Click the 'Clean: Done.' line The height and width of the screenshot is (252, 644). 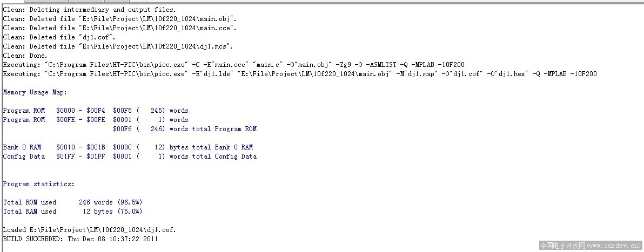coord(25,56)
